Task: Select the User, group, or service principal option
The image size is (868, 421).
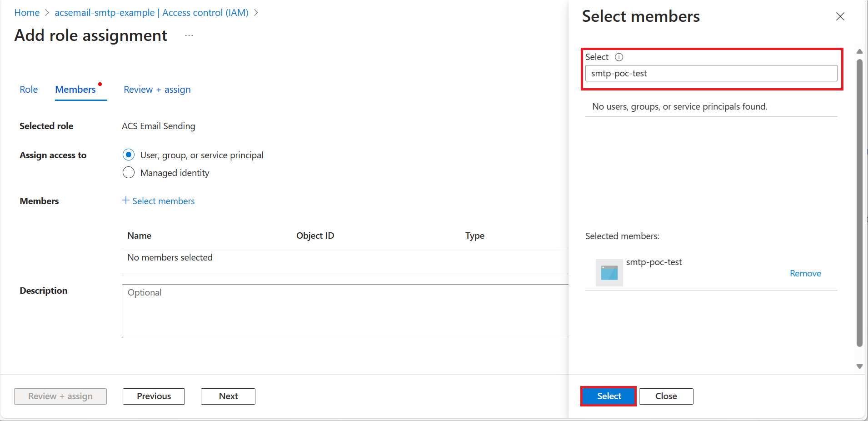Action: 129,155
